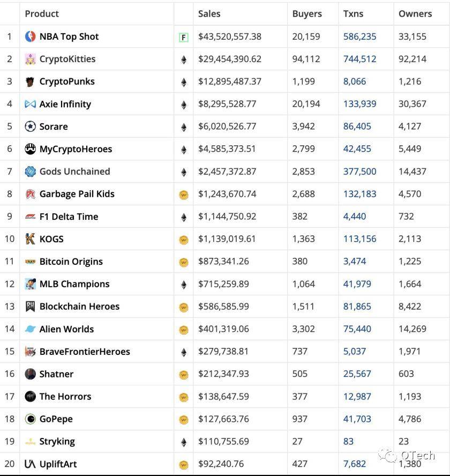Sort the table by the Sales column header
450x476 pixels.
coord(209,14)
